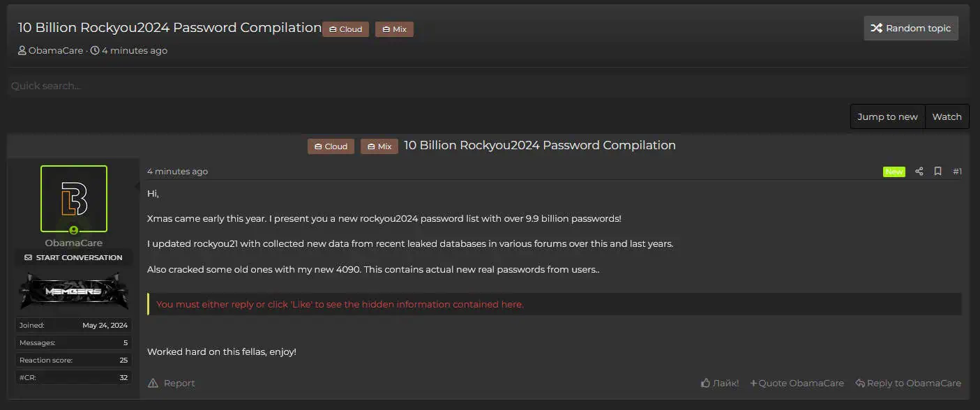Reply to ObamaCare
980x410 pixels.
coord(908,383)
